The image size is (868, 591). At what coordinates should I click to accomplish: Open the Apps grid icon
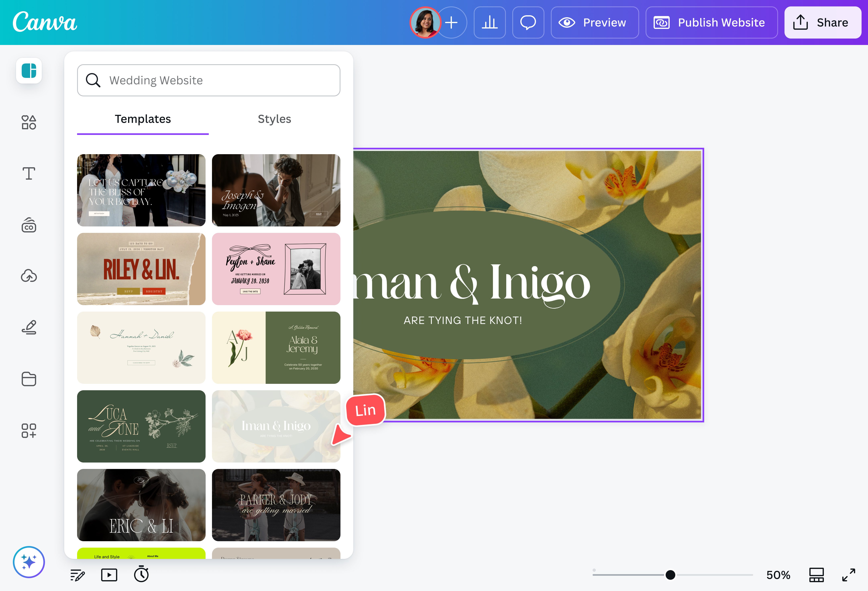coord(29,430)
